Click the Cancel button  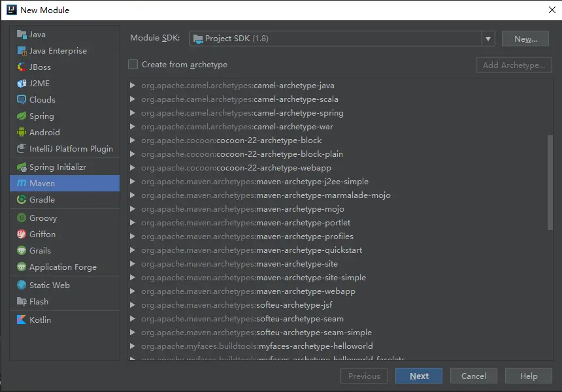[x=473, y=376]
